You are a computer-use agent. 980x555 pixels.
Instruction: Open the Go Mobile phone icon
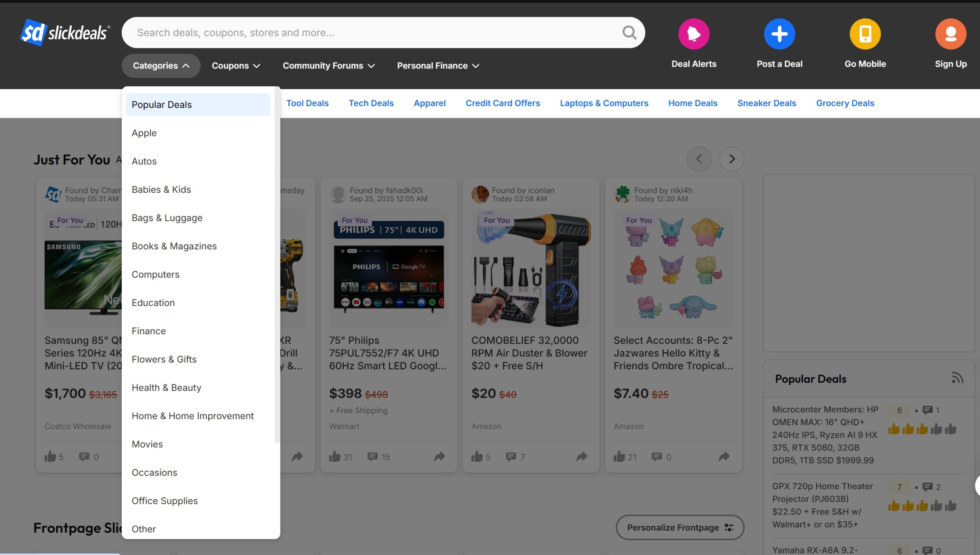pyautogui.click(x=865, y=34)
